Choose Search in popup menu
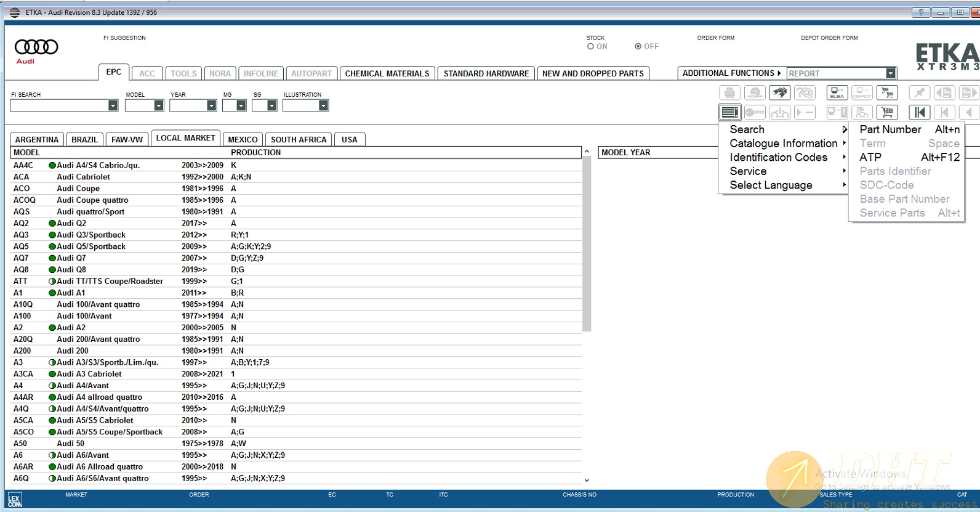The width and height of the screenshot is (980, 512). (786, 129)
